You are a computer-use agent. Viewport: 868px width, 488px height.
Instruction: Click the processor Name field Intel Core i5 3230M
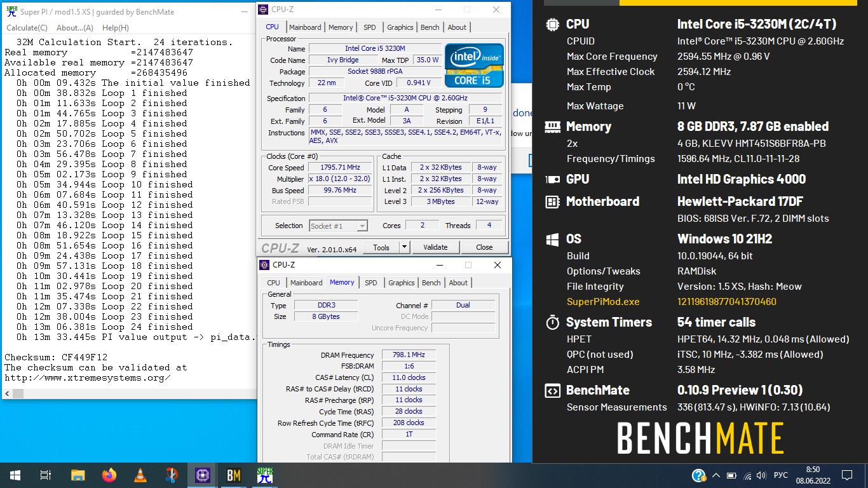375,48
